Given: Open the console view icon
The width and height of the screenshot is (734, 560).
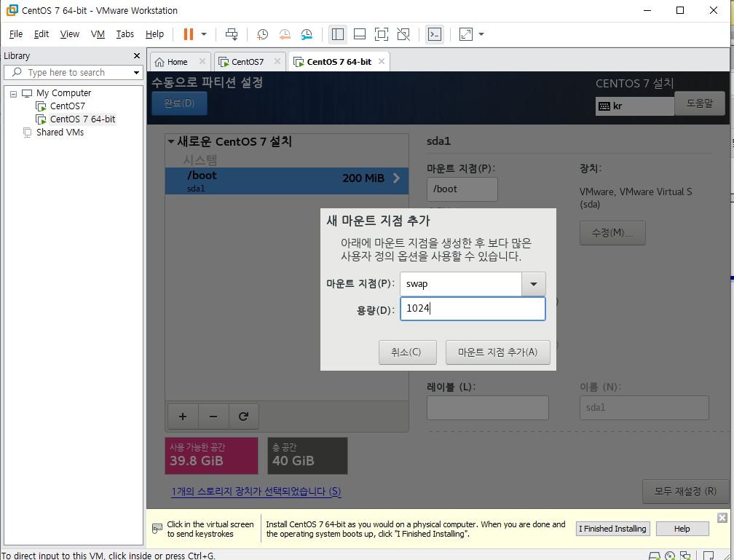Looking at the screenshot, I should 435,34.
